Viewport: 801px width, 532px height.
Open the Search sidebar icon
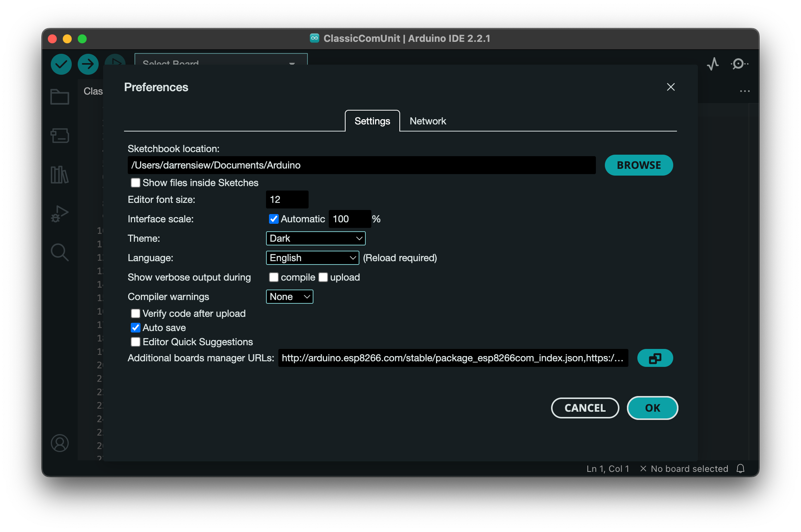pyautogui.click(x=60, y=253)
